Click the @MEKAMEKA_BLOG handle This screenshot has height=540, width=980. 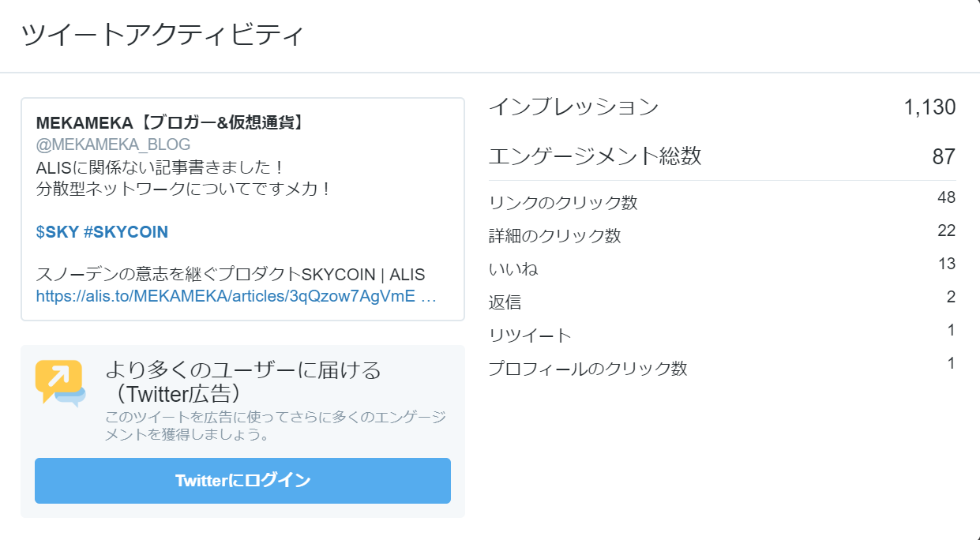(113, 144)
